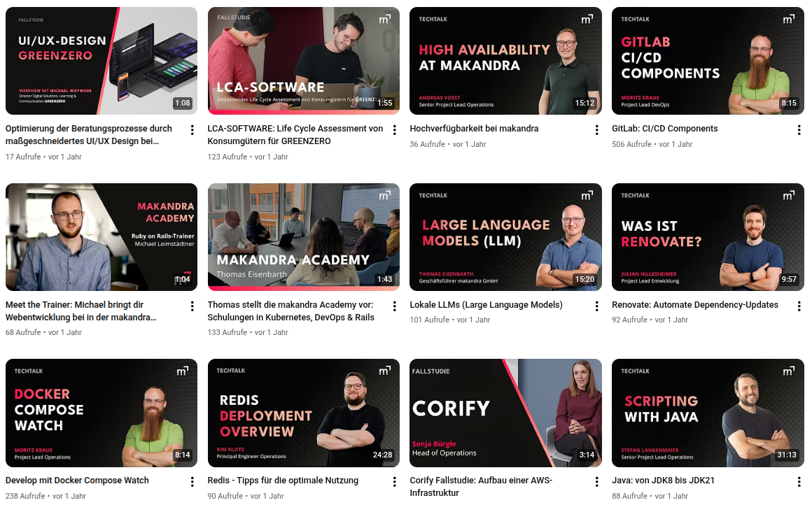812x505 pixels.
Task: Open the Scripting with Java thumbnail
Action: point(708,413)
